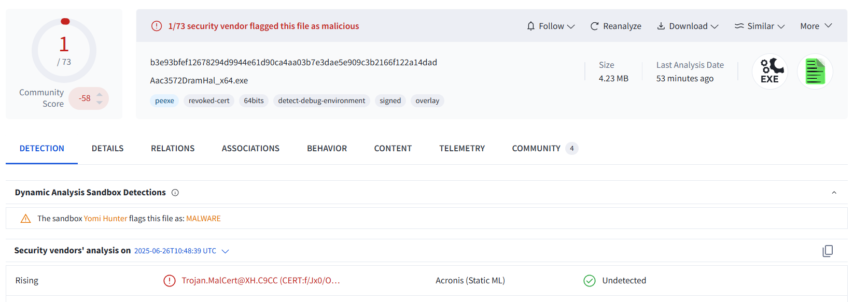Click the green Undetected checkmark icon
The image size is (868, 302).
click(x=590, y=281)
